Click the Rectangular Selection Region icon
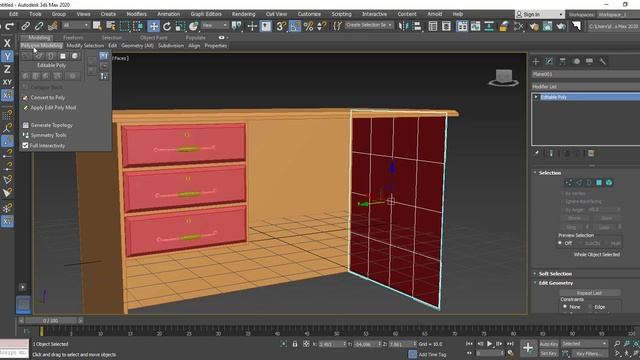This screenshot has height=360, width=640. click(124, 27)
